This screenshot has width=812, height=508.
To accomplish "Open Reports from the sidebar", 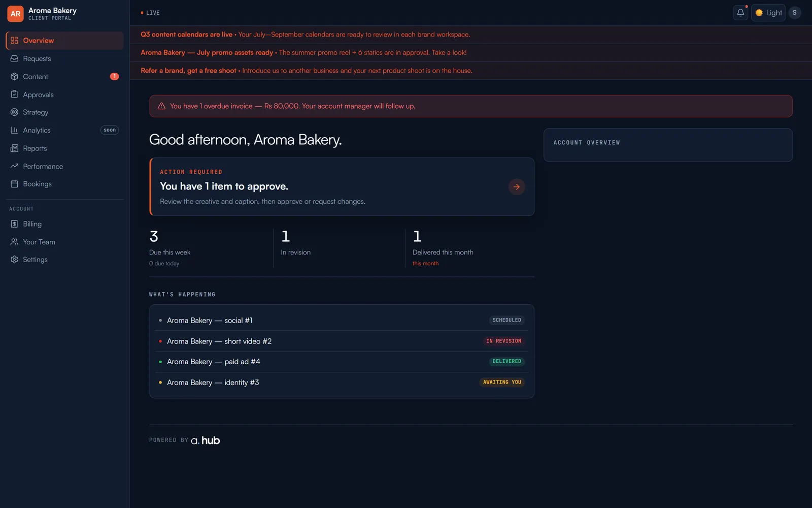I will coord(64,148).
